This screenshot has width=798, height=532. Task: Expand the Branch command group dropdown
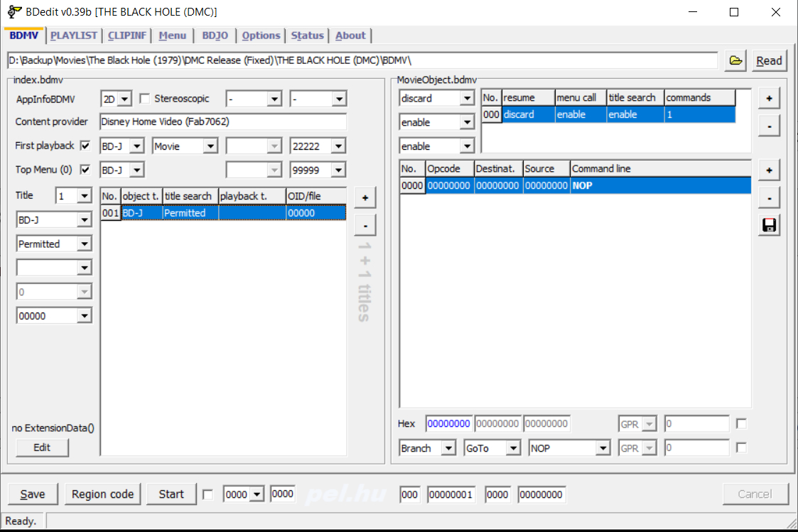[448, 448]
